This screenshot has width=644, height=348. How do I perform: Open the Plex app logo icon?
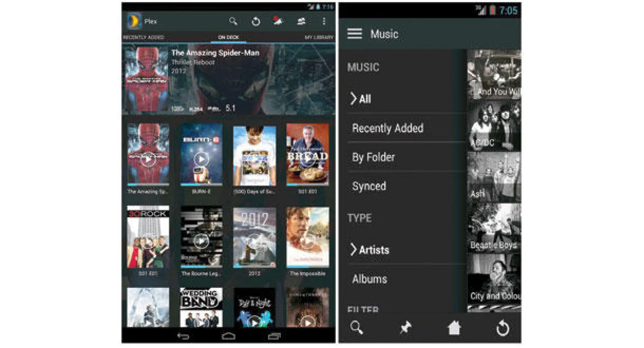[134, 21]
